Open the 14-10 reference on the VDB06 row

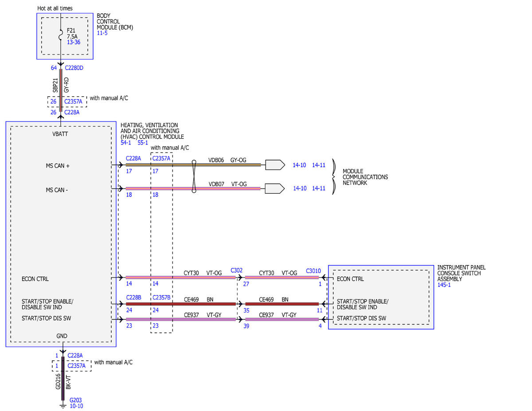click(300, 165)
